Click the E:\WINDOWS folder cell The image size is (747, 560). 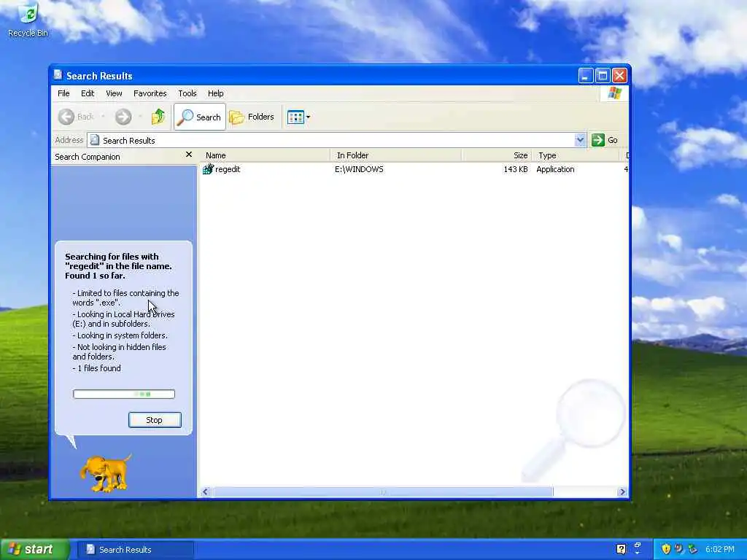(359, 169)
